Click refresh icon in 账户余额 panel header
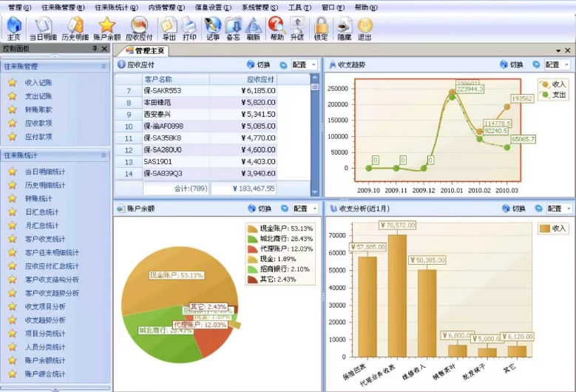 [285, 209]
